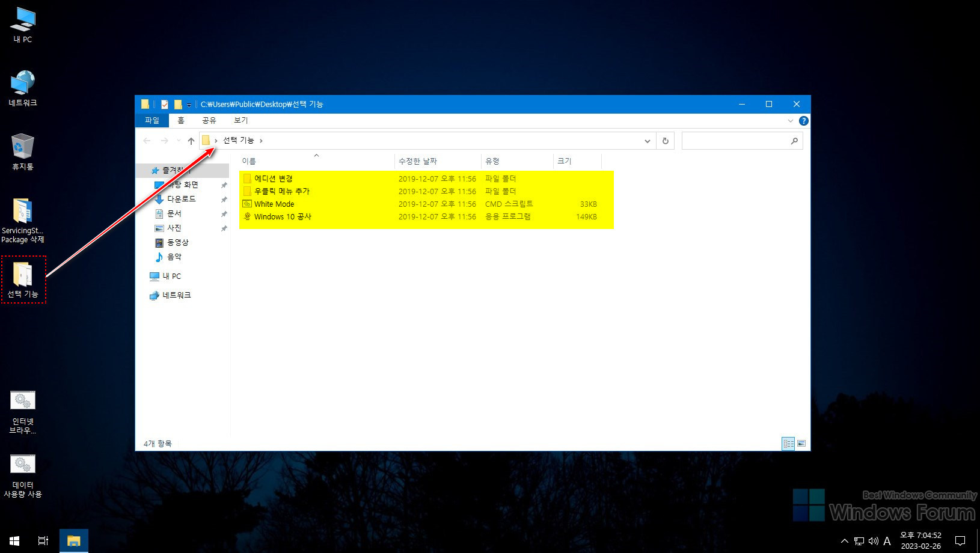This screenshot has height=553, width=980.
Task: Switch to the 홈 ribbon tab
Action: (181, 120)
